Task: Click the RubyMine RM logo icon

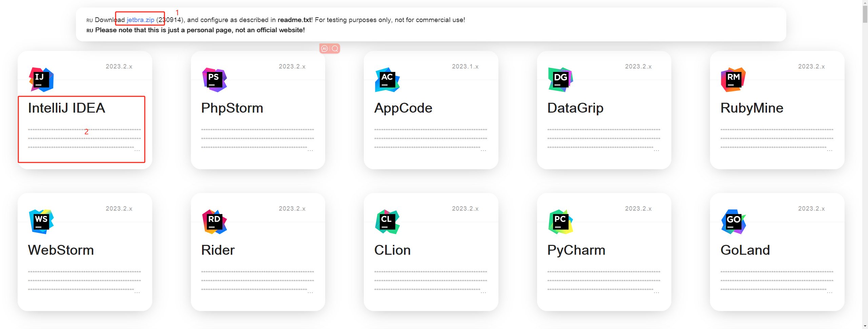Action: click(x=733, y=80)
